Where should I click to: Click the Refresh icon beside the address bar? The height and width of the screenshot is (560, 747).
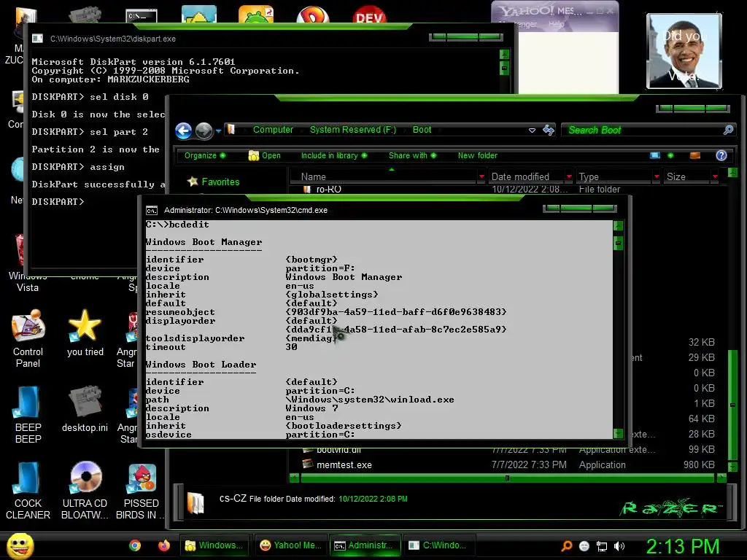coord(549,130)
